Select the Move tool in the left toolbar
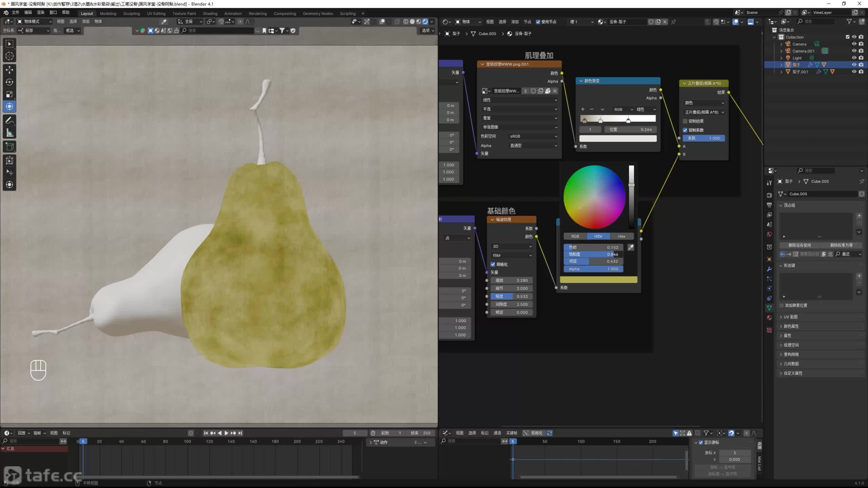Image resolution: width=868 pixels, height=488 pixels. coord(9,70)
